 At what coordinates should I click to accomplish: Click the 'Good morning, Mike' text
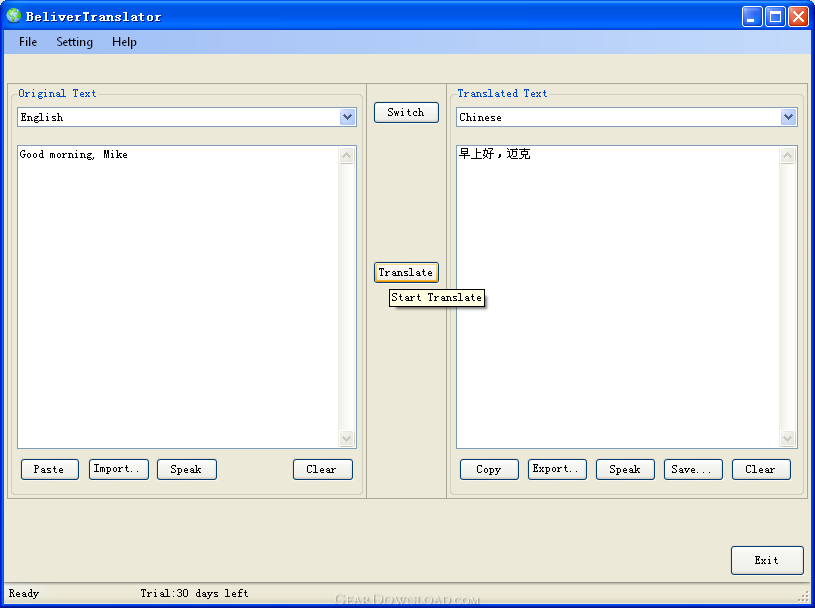[73, 154]
